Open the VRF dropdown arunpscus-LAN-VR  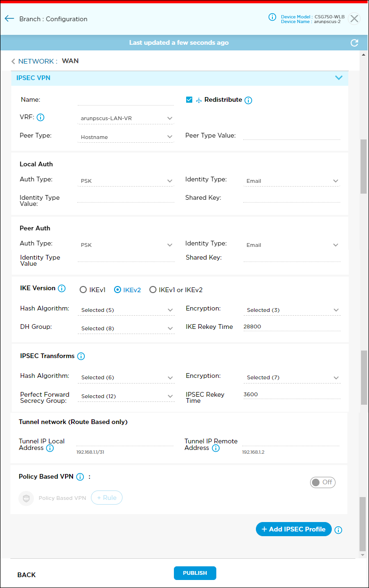pyautogui.click(x=125, y=118)
